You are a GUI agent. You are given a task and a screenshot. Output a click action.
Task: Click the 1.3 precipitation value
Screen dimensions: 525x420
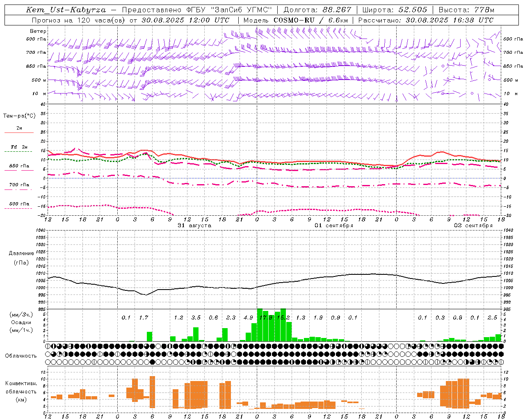point(301,317)
